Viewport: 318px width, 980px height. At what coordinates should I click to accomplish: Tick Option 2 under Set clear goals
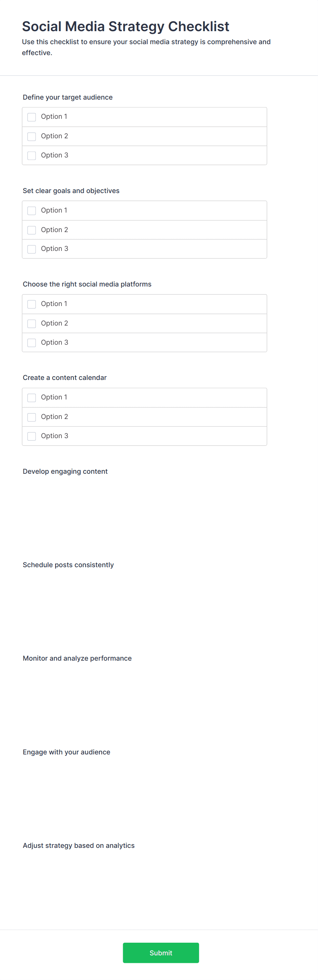(x=31, y=230)
